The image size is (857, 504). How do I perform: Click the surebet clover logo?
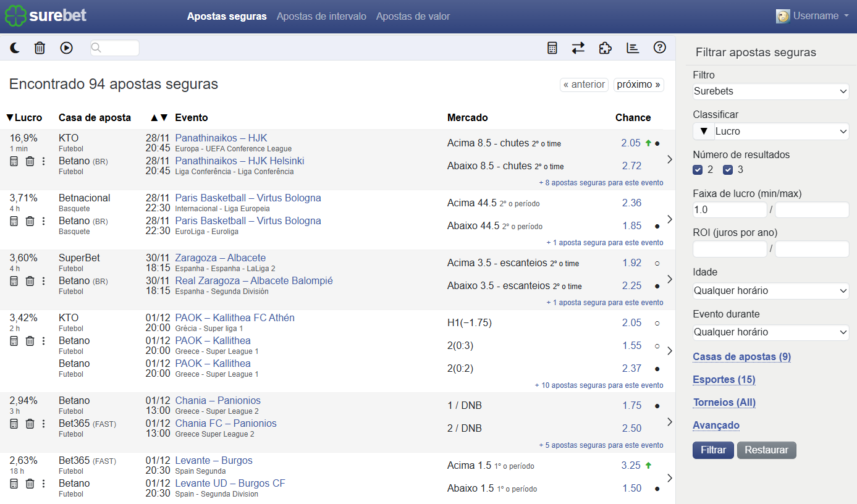(x=46, y=16)
